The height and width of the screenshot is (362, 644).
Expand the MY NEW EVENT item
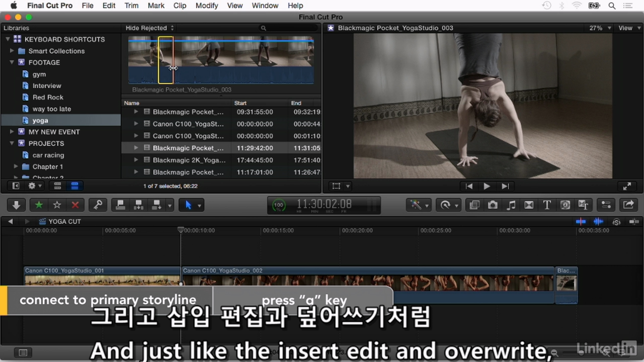coord(12,132)
